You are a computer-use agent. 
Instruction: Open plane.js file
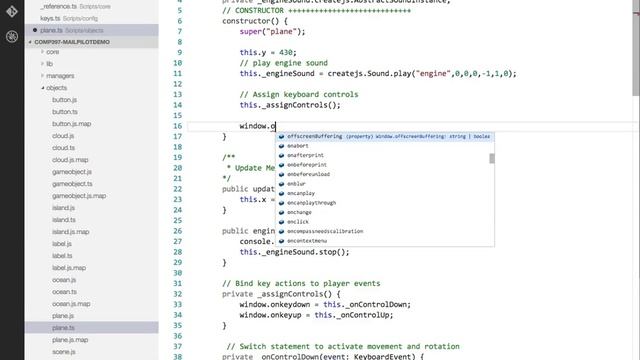point(63,316)
